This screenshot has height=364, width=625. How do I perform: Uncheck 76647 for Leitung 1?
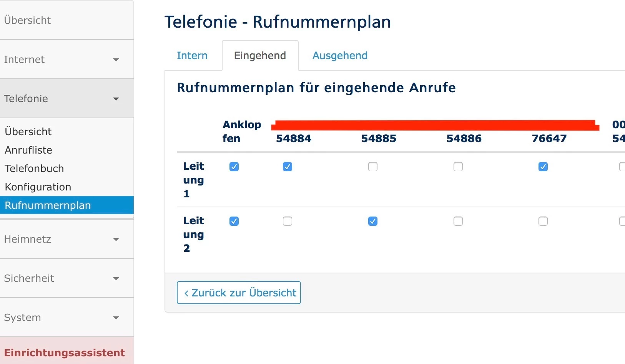[x=543, y=167]
